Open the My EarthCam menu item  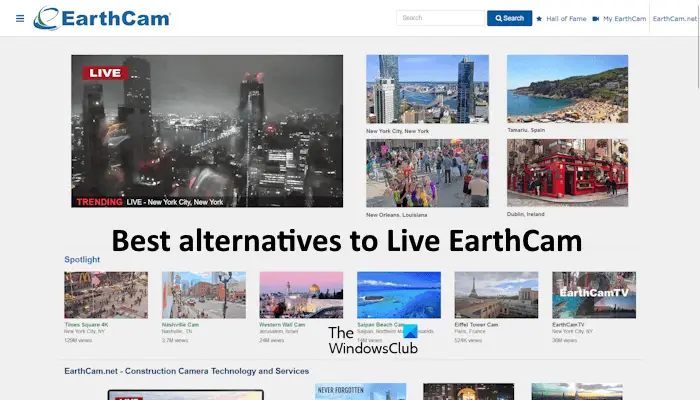coord(625,19)
